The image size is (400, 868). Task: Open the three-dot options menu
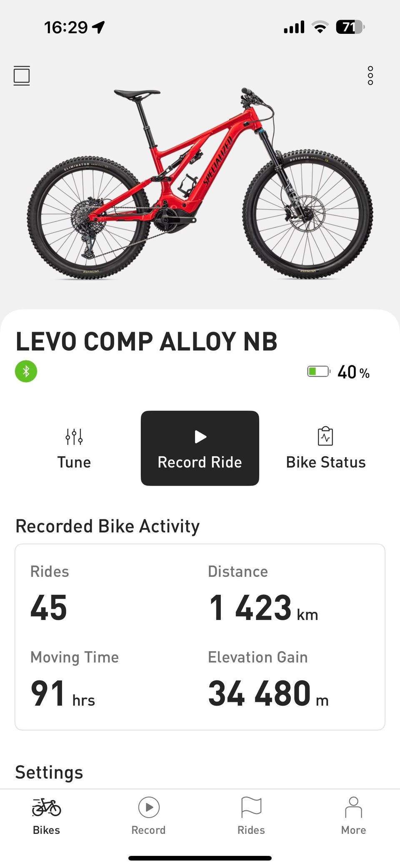[x=370, y=75]
